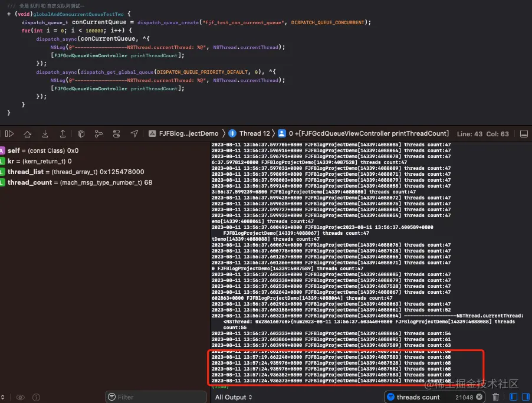Click the blue filter icon in console search
The width and height of the screenshot is (532, 403).
tap(390, 397)
